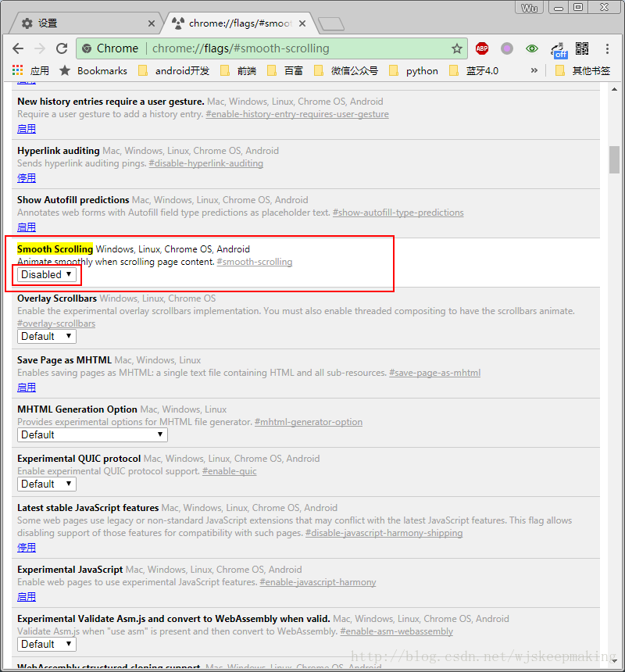Close the 设置 tab
This screenshot has width=625, height=672.
152,23
